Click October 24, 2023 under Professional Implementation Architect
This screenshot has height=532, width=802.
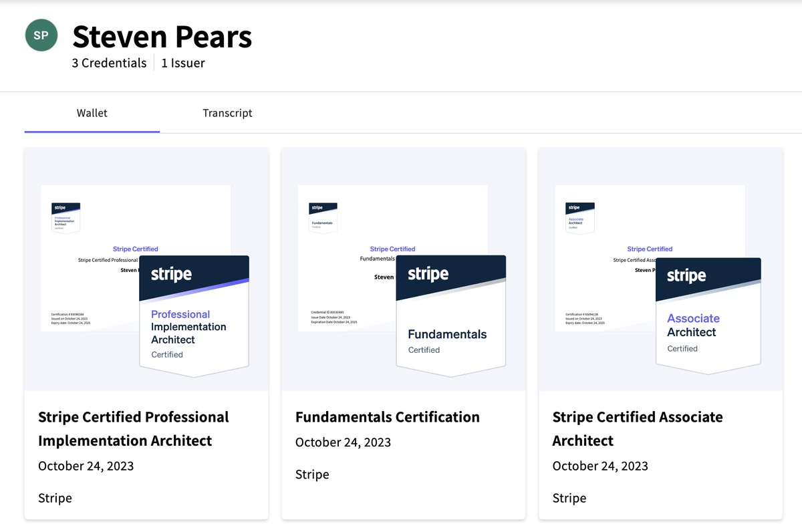pos(86,466)
